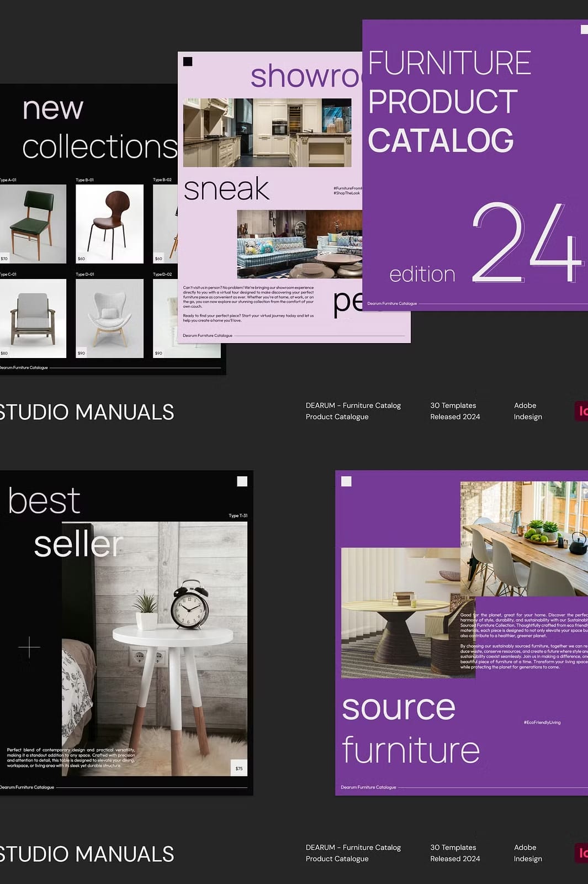
Task: Select the brown wooden chair Type B-01 thumbnail
Action: tap(109, 224)
